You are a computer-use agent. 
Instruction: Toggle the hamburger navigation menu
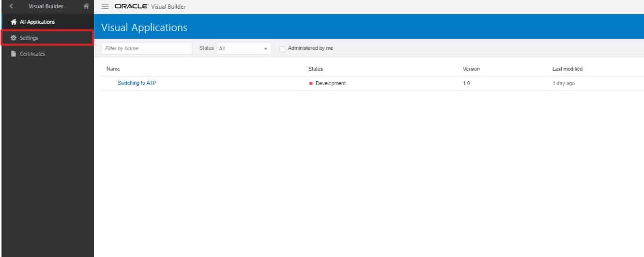[105, 7]
